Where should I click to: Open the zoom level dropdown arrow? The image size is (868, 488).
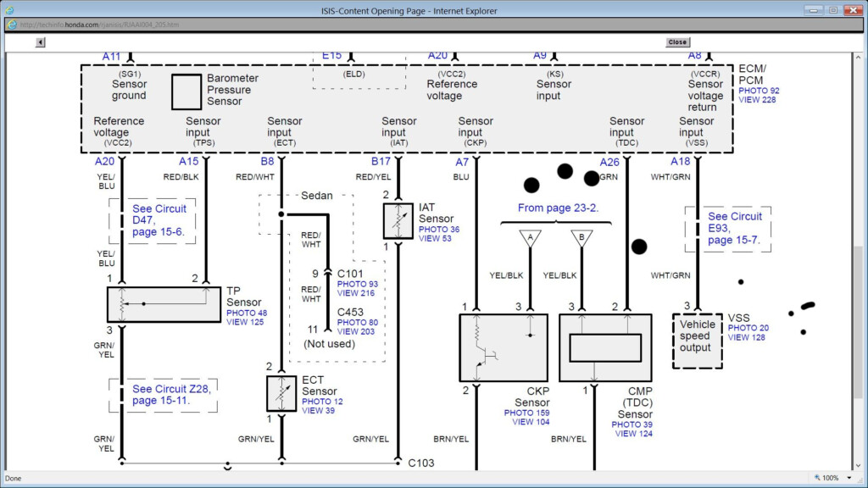pos(849,478)
